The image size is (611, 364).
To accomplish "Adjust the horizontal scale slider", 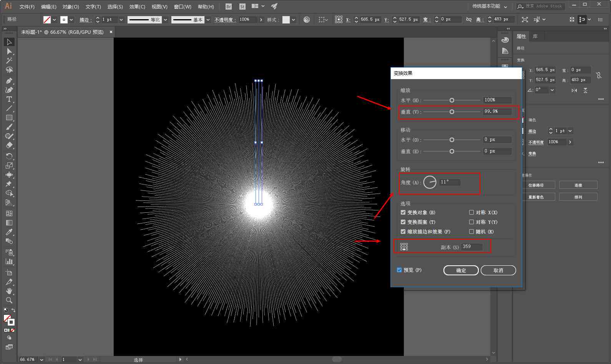I will [452, 100].
